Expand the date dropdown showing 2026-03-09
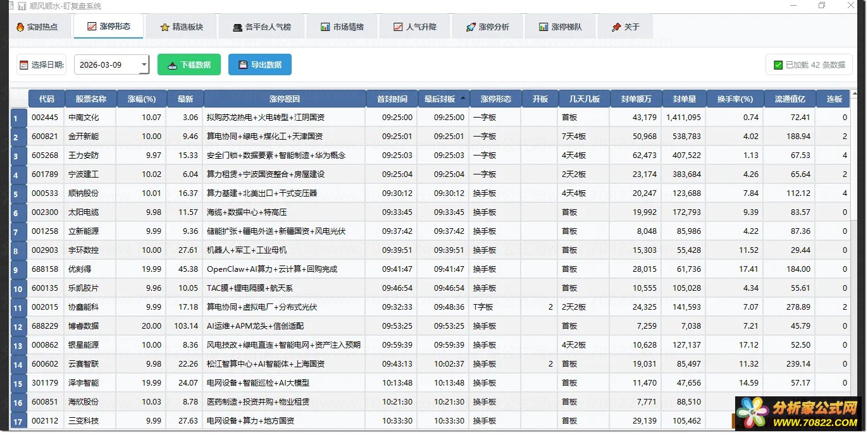Image resolution: width=868 pixels, height=433 pixels. (x=144, y=64)
